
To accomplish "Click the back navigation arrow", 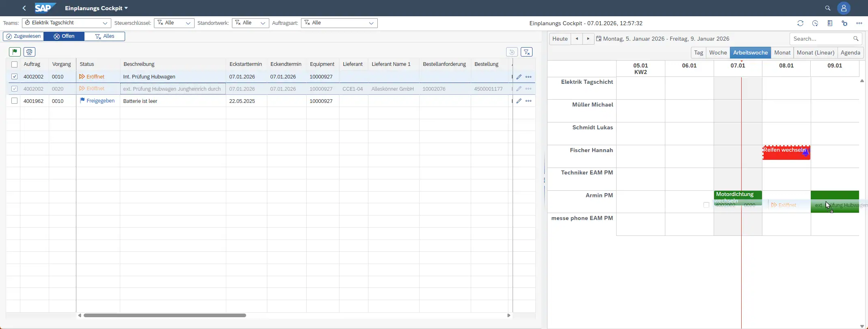I will coord(24,8).
